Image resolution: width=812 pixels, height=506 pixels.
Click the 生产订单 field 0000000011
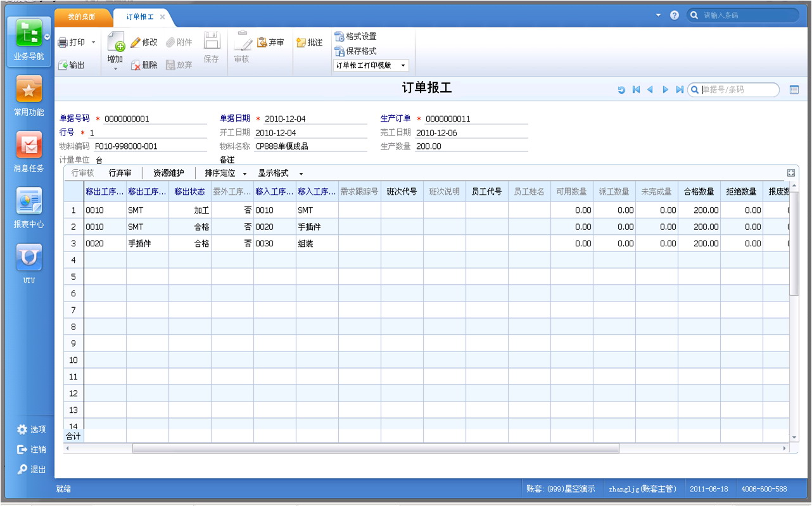coord(476,118)
